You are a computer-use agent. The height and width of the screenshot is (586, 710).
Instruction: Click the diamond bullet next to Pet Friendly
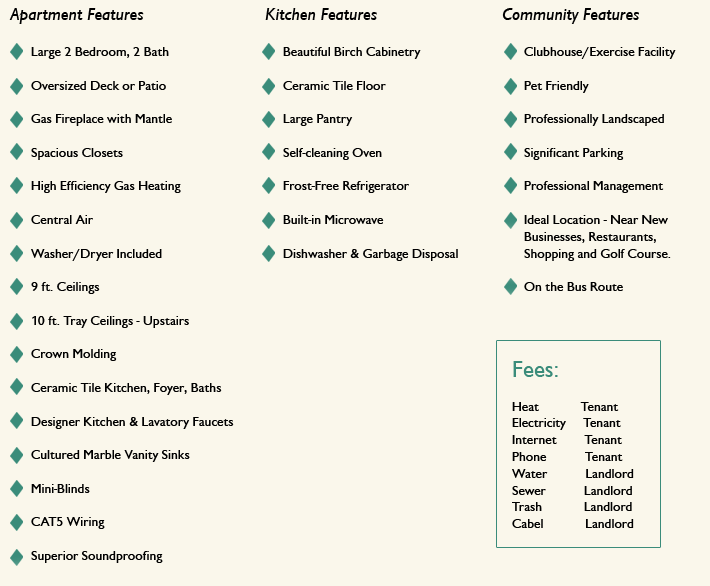510,86
